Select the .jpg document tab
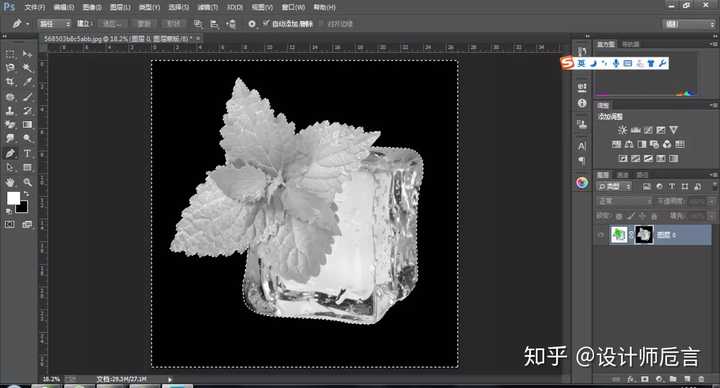 [x=118, y=39]
